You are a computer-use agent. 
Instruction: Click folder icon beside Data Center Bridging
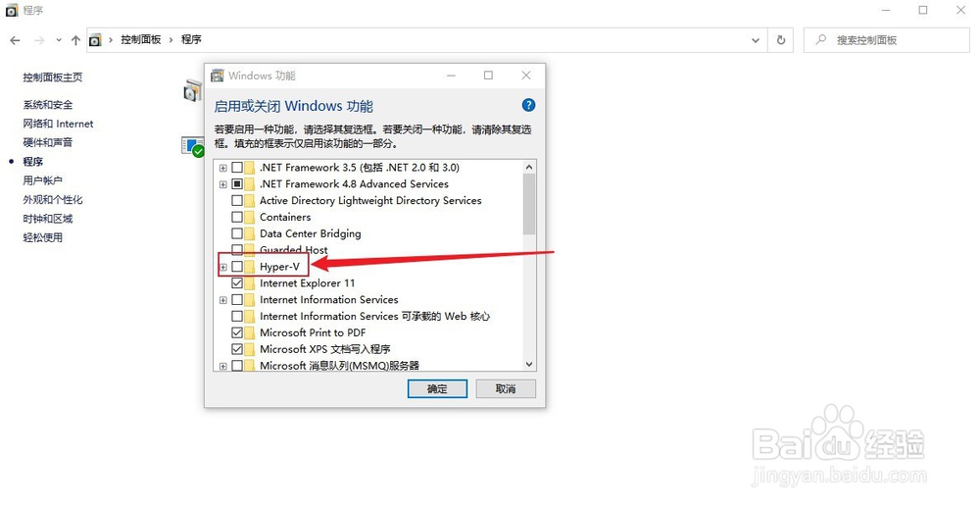(x=250, y=233)
